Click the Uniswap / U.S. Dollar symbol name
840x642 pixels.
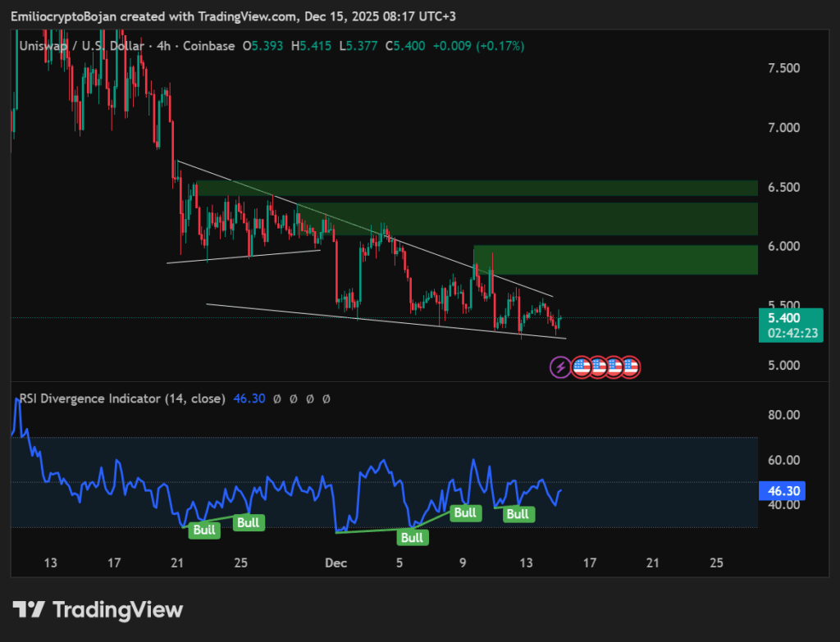tap(79, 46)
